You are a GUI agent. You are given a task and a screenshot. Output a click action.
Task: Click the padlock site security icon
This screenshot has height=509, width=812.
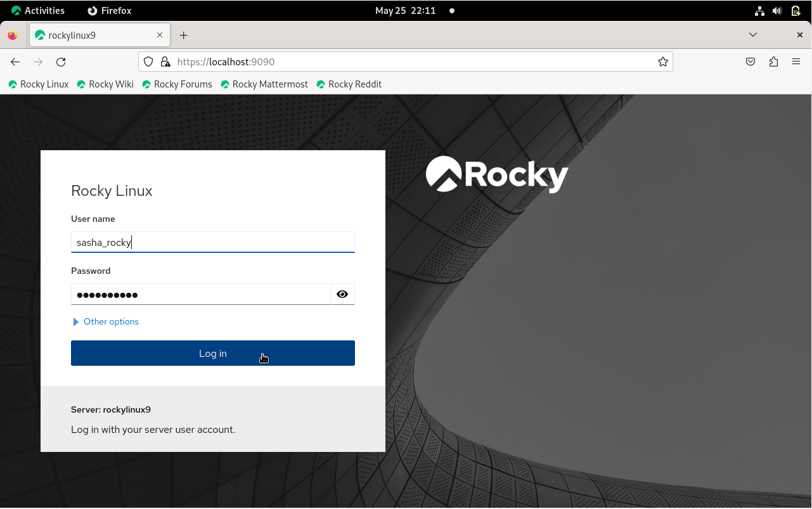(x=165, y=61)
